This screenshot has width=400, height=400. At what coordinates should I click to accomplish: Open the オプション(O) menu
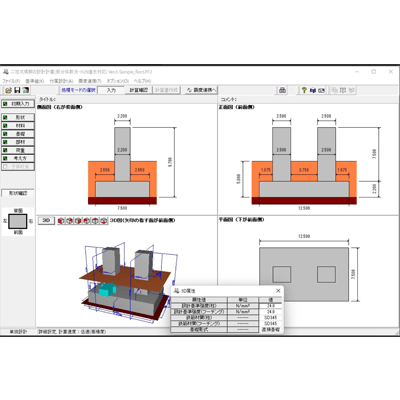(118, 81)
